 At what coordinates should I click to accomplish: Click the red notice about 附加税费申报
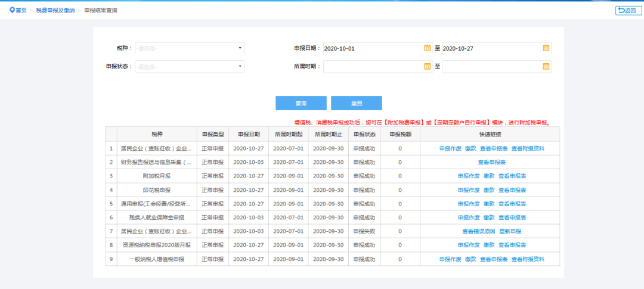click(x=422, y=122)
